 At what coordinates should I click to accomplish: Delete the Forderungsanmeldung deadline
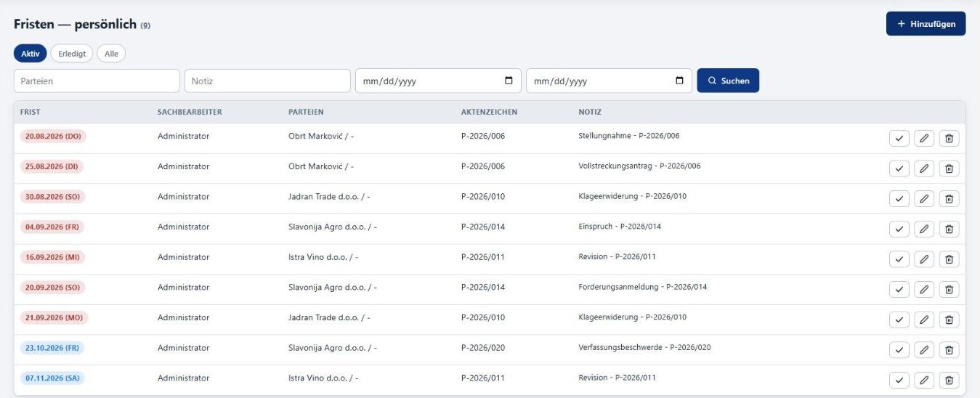949,290
